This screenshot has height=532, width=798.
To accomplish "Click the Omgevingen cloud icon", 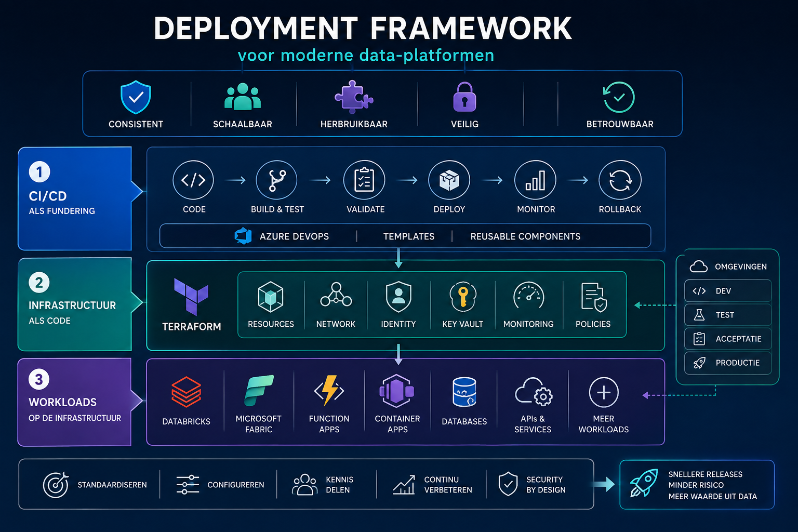I will (x=699, y=267).
